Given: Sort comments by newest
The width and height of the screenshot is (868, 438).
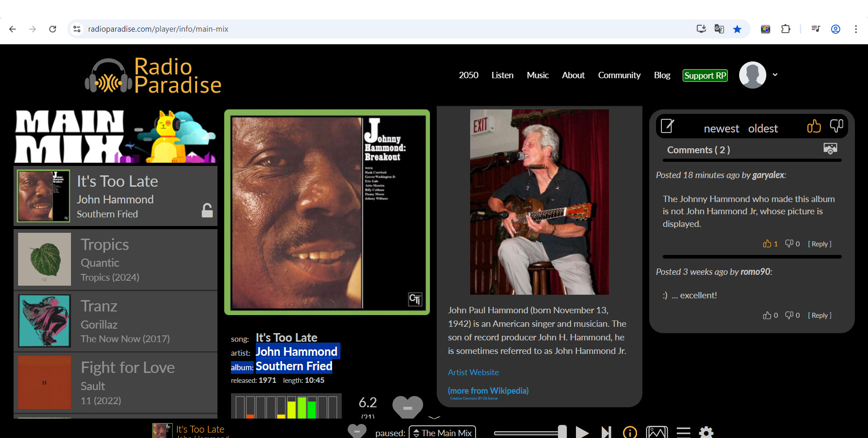Looking at the screenshot, I should click(x=721, y=128).
